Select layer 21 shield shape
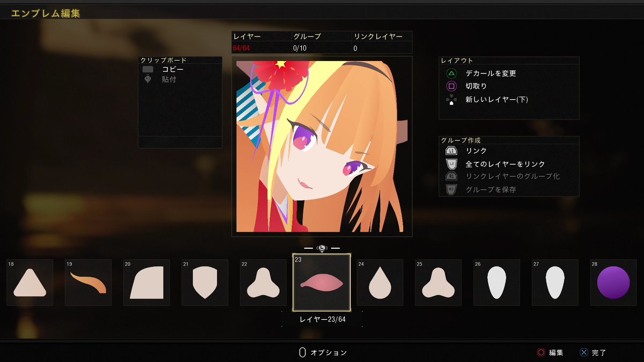 click(205, 283)
